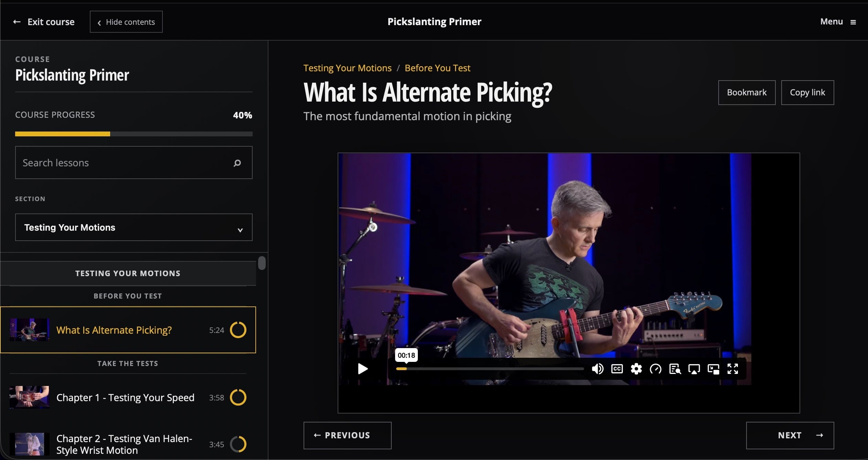Click the Pickslanting Primer header title
This screenshot has height=460, width=868.
coord(434,22)
